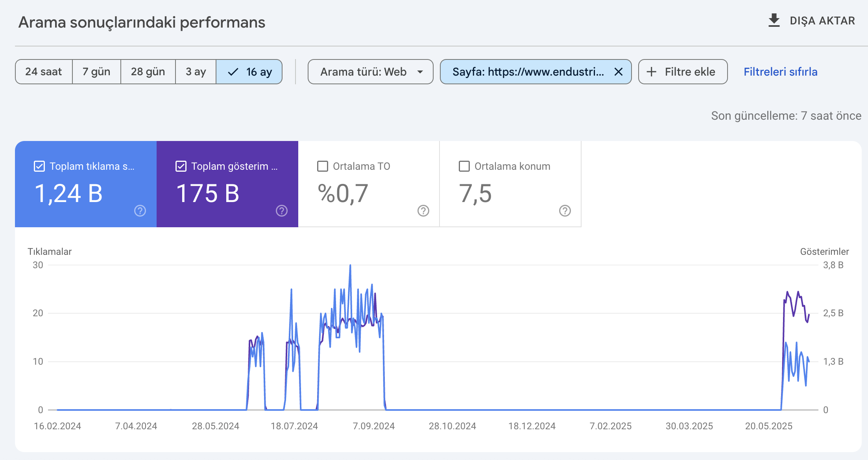Select the 24 saat date range

(44, 72)
